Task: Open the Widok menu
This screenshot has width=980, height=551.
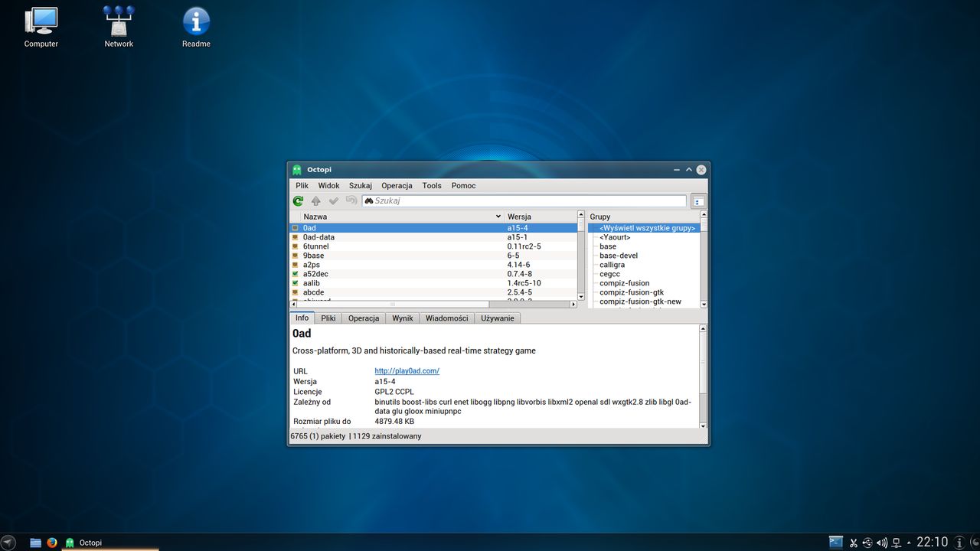Action: [328, 185]
